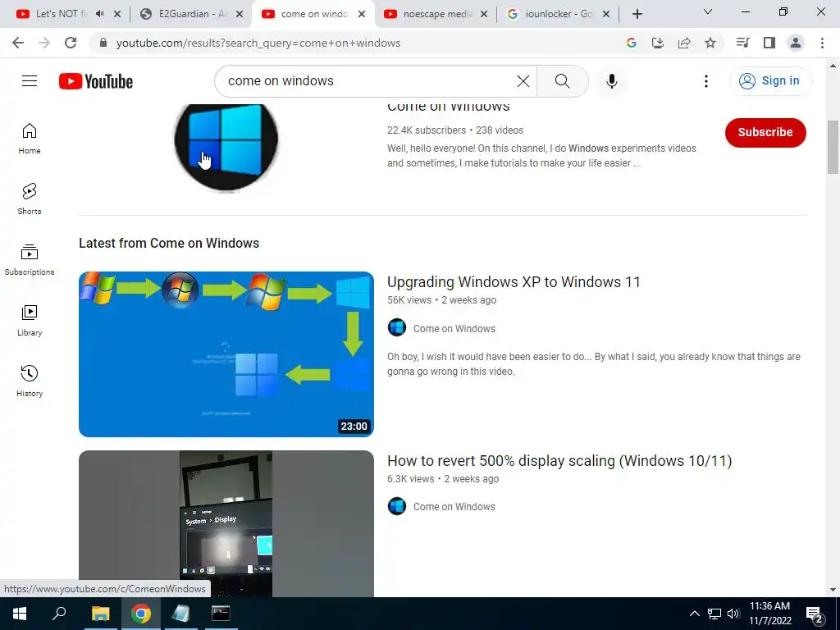Start voice search with microphone icon
The width and height of the screenshot is (840, 630).
[x=612, y=81]
